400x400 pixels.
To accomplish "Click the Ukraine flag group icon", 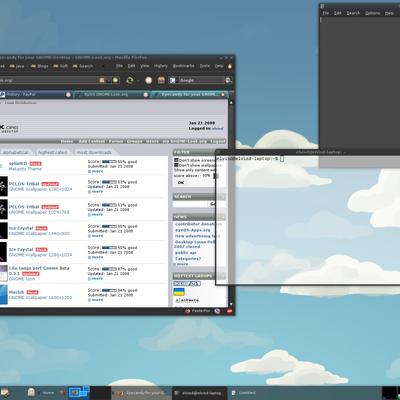I will pos(179,292).
